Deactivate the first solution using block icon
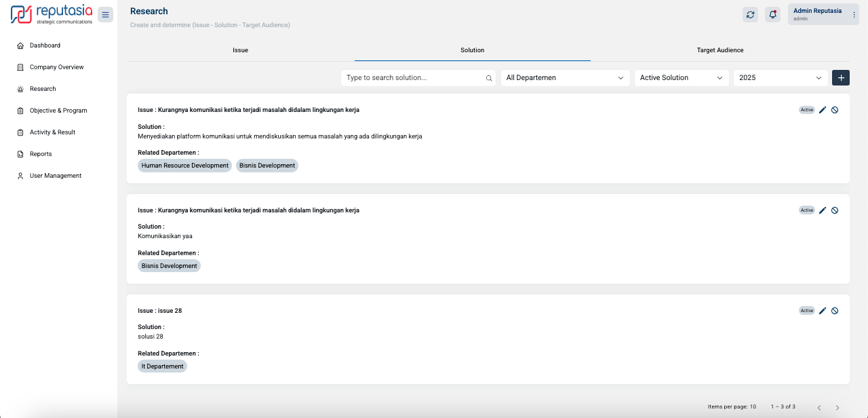Image resolution: width=868 pixels, height=418 pixels. pos(835,110)
